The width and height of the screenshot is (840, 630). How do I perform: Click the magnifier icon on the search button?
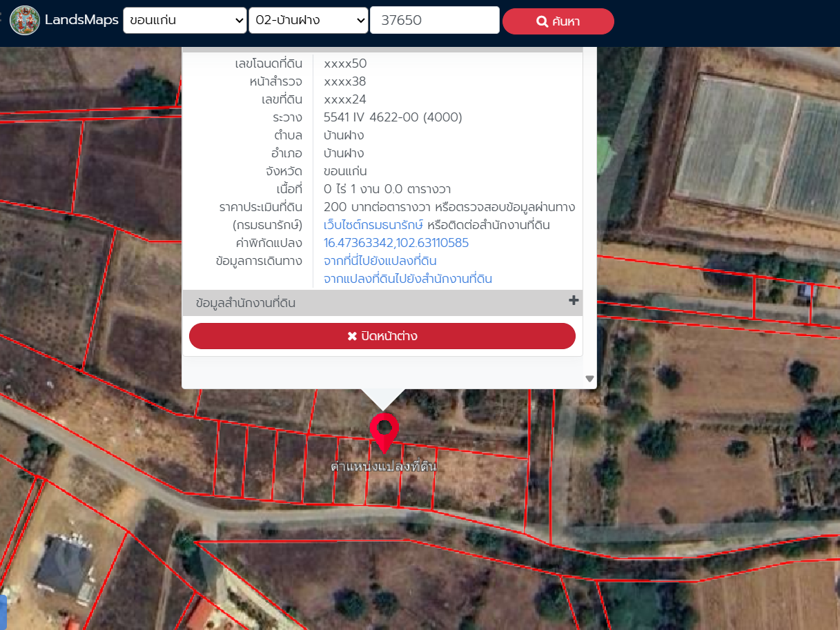[x=542, y=21]
